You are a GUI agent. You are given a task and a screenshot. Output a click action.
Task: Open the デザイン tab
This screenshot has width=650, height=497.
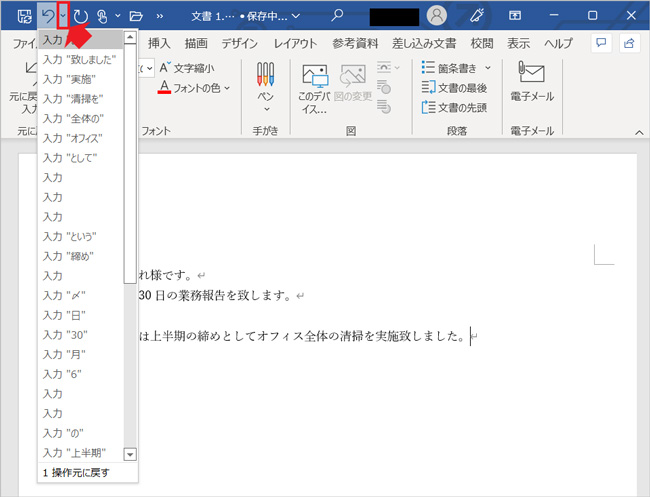coord(240,43)
